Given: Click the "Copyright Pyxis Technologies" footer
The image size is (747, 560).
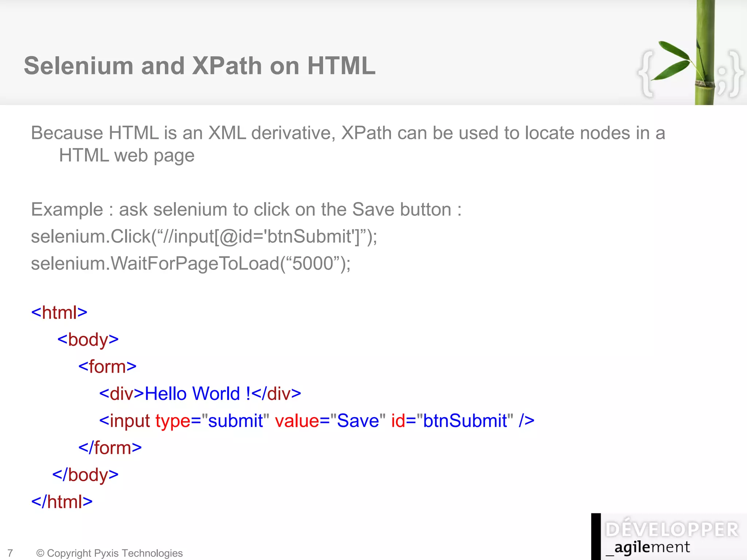Looking at the screenshot, I should pyautogui.click(x=109, y=553).
